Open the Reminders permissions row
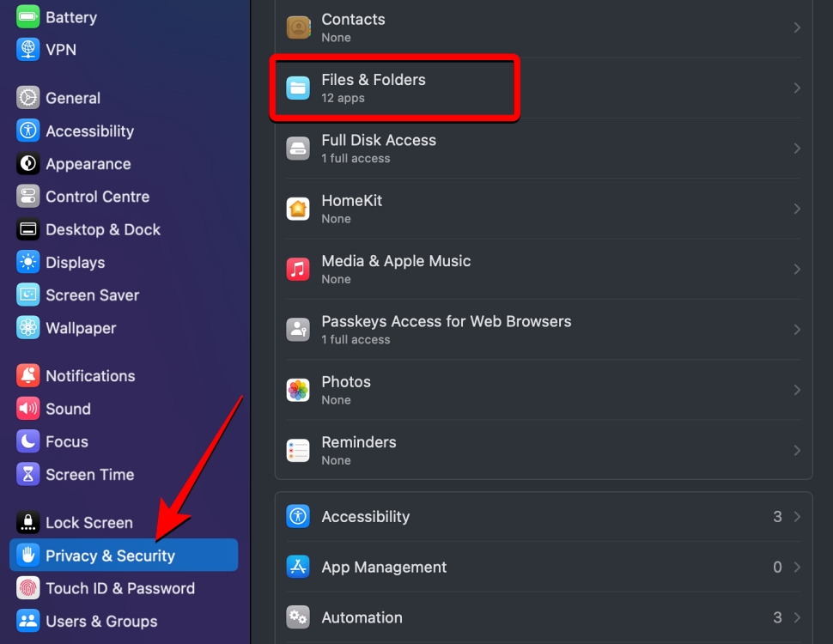Image resolution: width=833 pixels, height=644 pixels. click(359, 450)
